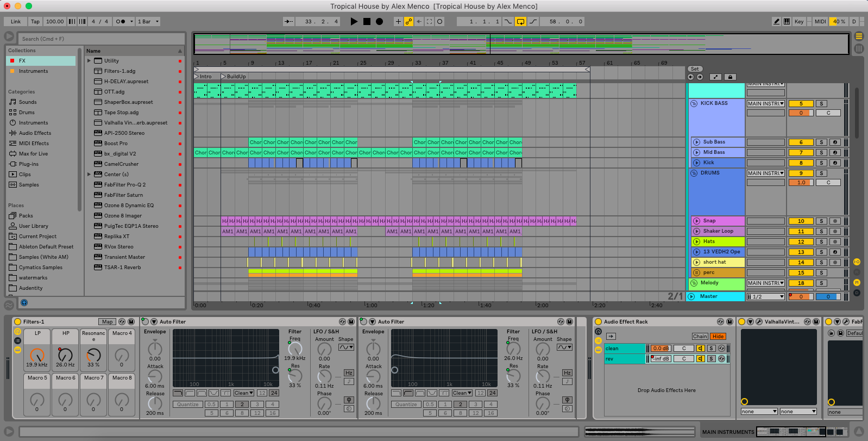Screen dimensions: 868x441
Task: Open the Samples category
Action: 29,185
